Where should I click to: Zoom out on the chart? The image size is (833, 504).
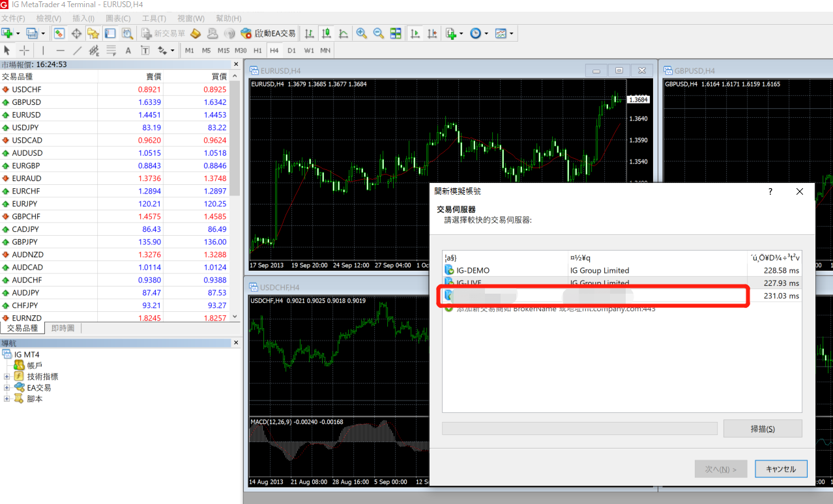[x=379, y=33]
